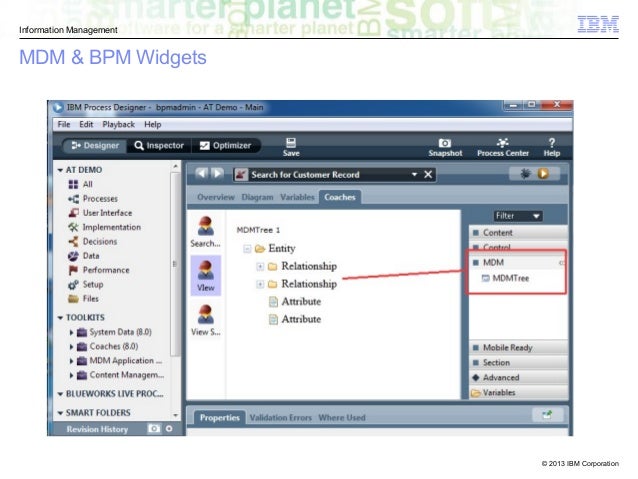Click the library panel vertical scrollbar
Screen dimensions: 638x479
pos(175,265)
